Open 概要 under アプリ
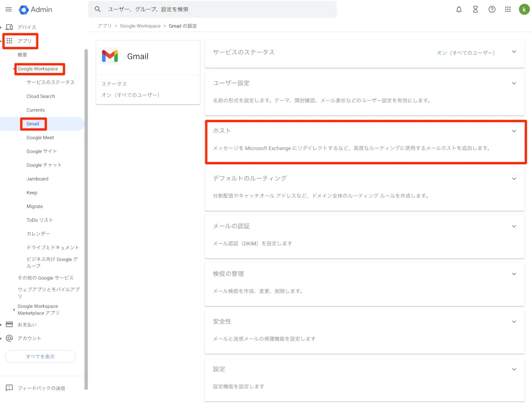Screen dimensions: 532x403 tap(23, 55)
